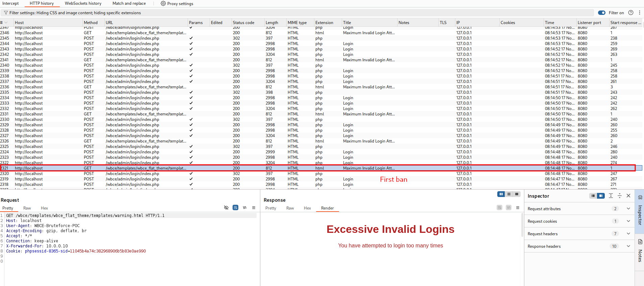
Task: Click Response headers count badge 10
Action: pyautogui.click(x=614, y=246)
